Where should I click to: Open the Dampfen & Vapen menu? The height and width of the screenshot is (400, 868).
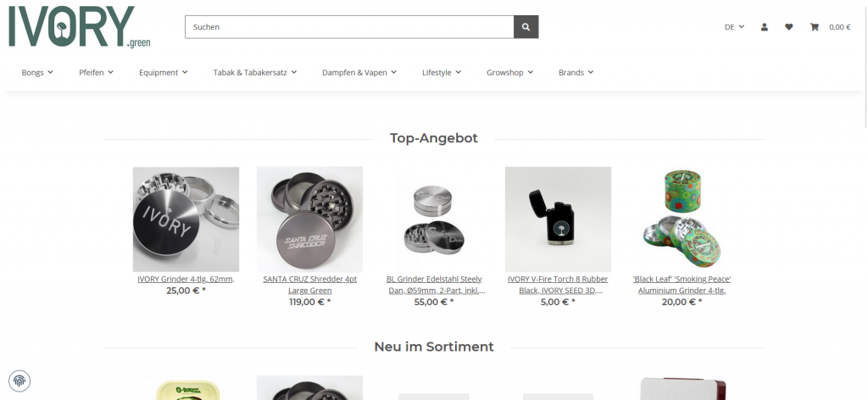pos(359,73)
